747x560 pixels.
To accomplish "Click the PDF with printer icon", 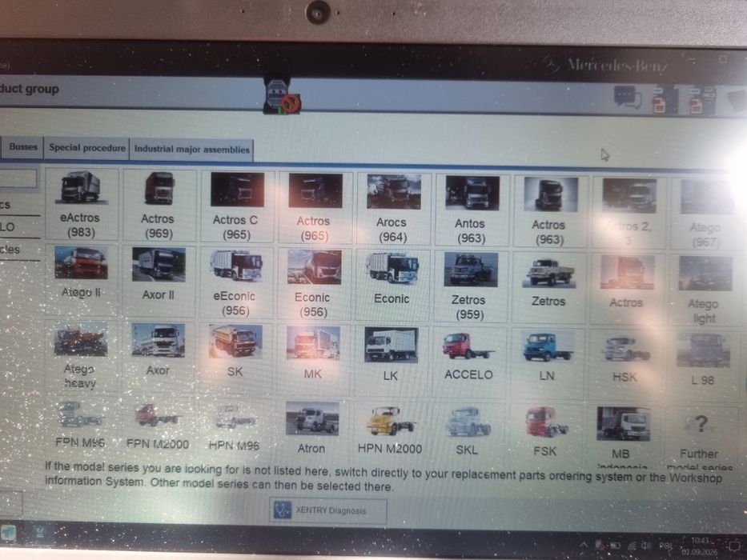I will pos(701,101).
